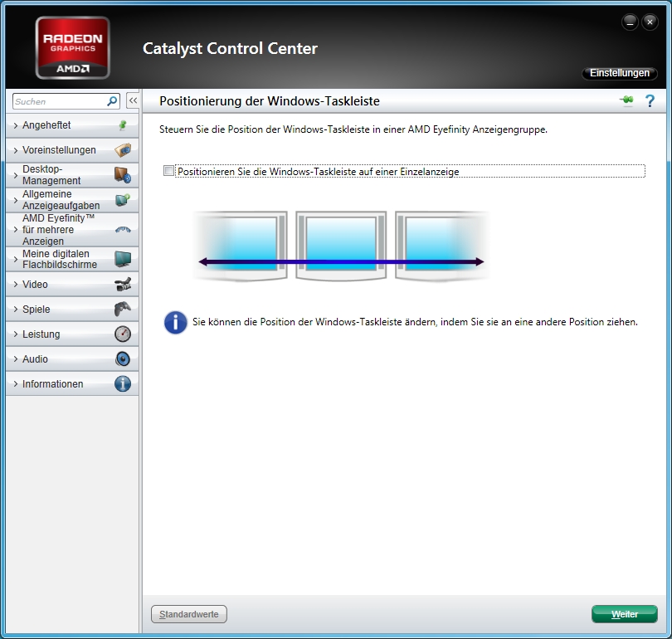Click the Leistung gauge icon
Image resolution: width=672 pixels, height=639 pixels.
pyautogui.click(x=123, y=334)
